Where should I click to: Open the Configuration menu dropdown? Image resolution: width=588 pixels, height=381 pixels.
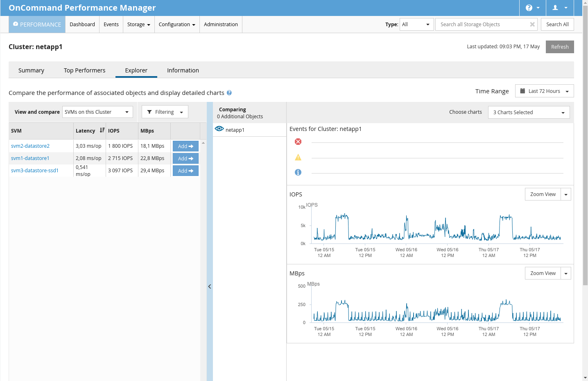pyautogui.click(x=177, y=25)
